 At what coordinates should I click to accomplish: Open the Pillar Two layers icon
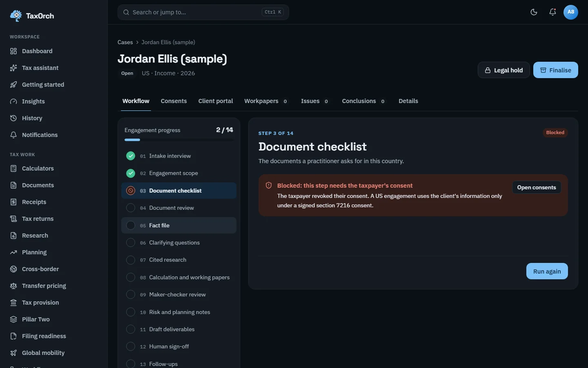[x=13, y=319]
